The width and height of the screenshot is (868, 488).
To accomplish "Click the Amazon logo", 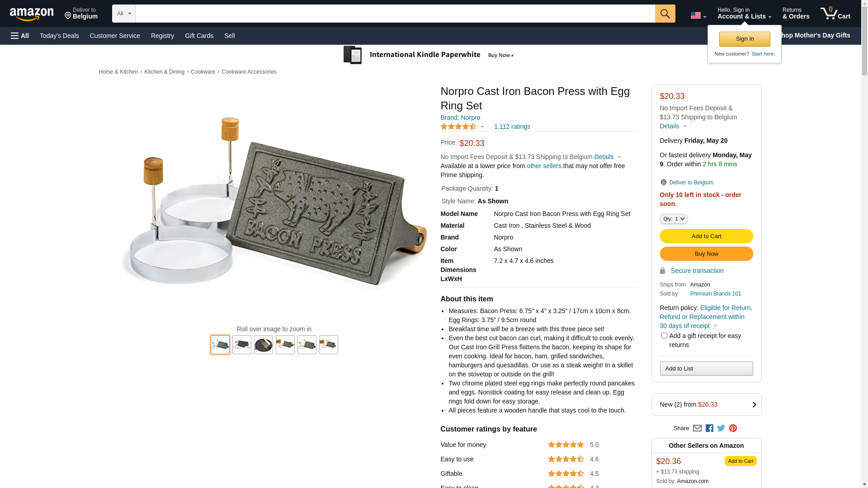I will (32, 14).
